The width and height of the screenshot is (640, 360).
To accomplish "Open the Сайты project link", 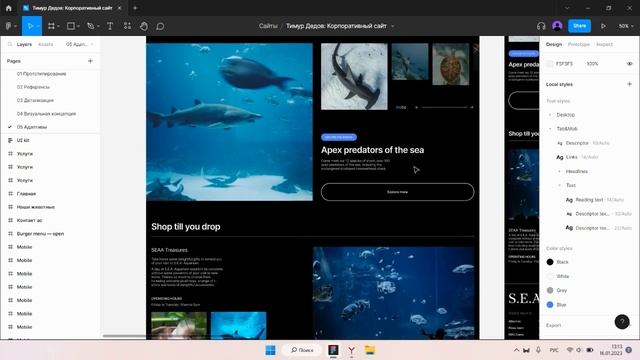I will point(268,26).
